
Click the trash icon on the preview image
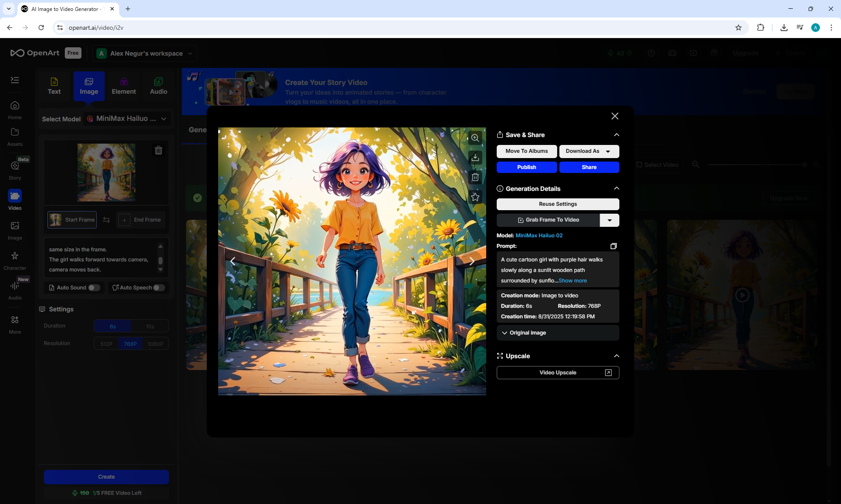click(x=475, y=177)
